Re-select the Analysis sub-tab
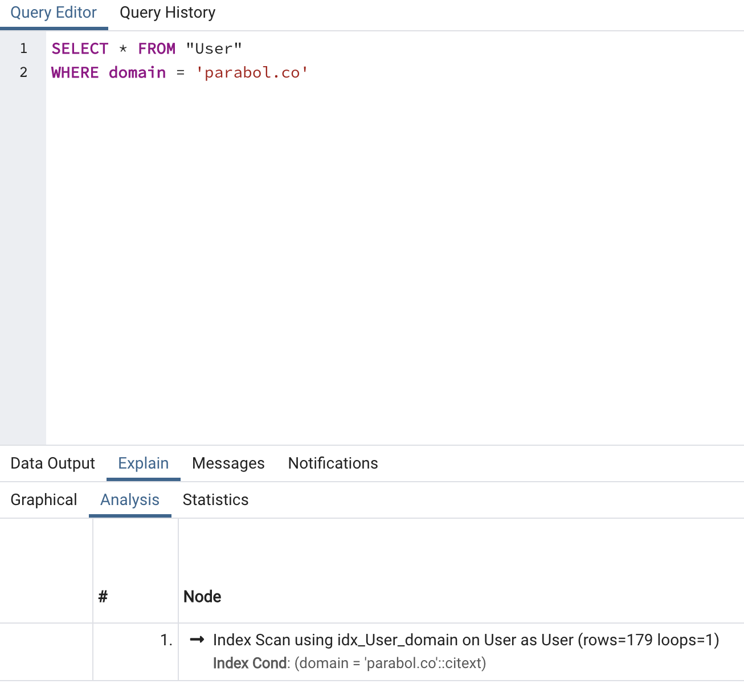This screenshot has height=700, width=744. (x=130, y=500)
